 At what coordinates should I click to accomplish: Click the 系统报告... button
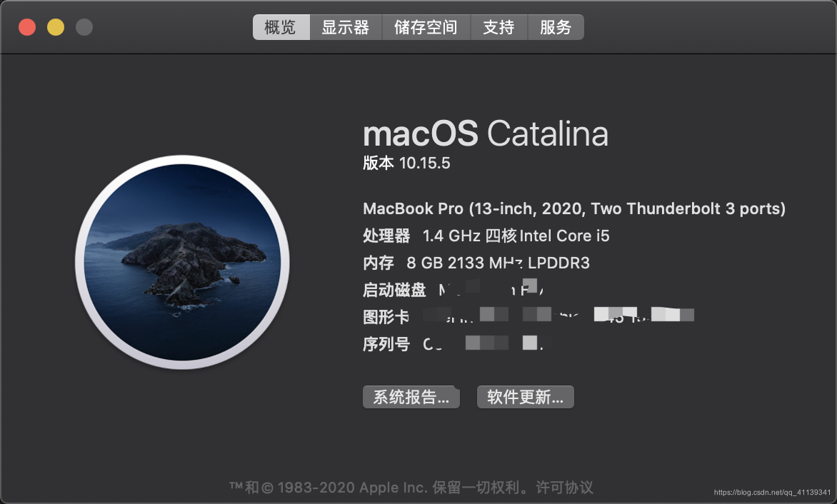pos(411,397)
